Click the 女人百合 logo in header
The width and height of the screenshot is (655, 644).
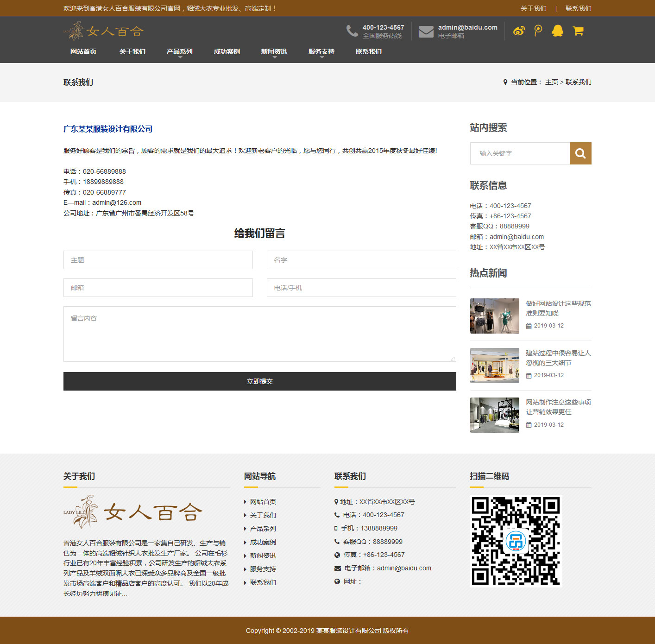point(104,31)
